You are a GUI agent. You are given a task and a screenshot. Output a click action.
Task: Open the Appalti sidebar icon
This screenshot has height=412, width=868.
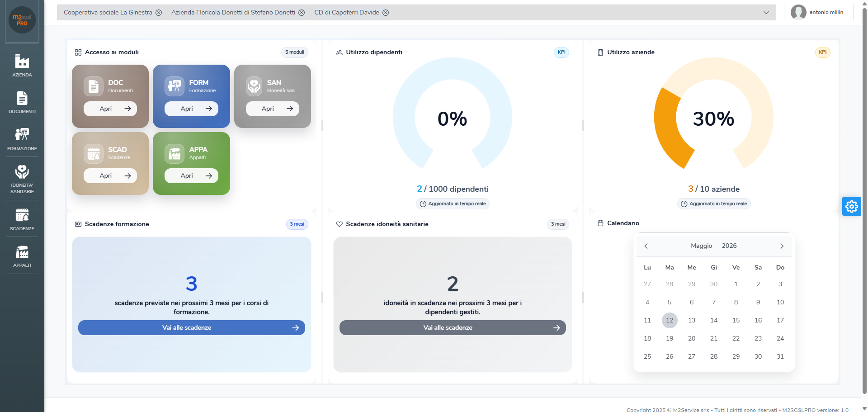(22, 256)
